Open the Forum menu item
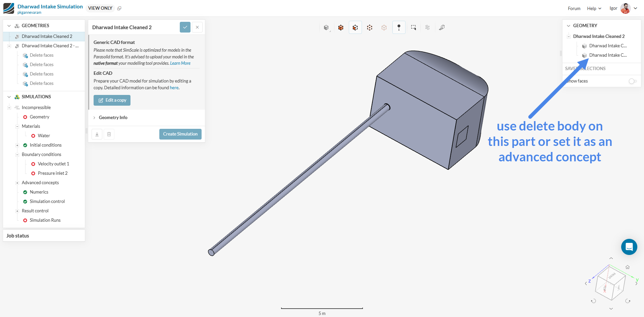Screen dimensions: 644x317 (574, 8)
